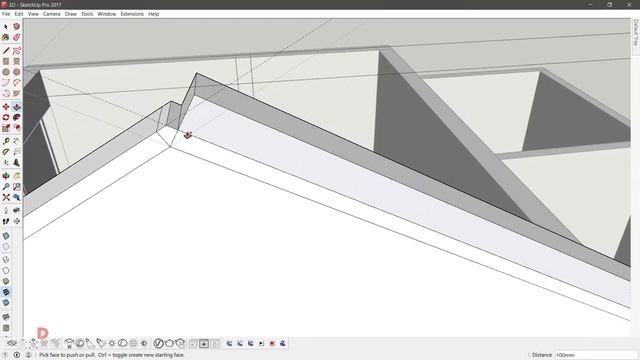640x360 pixels.
Task: Open the Draw menu
Action: (71, 14)
